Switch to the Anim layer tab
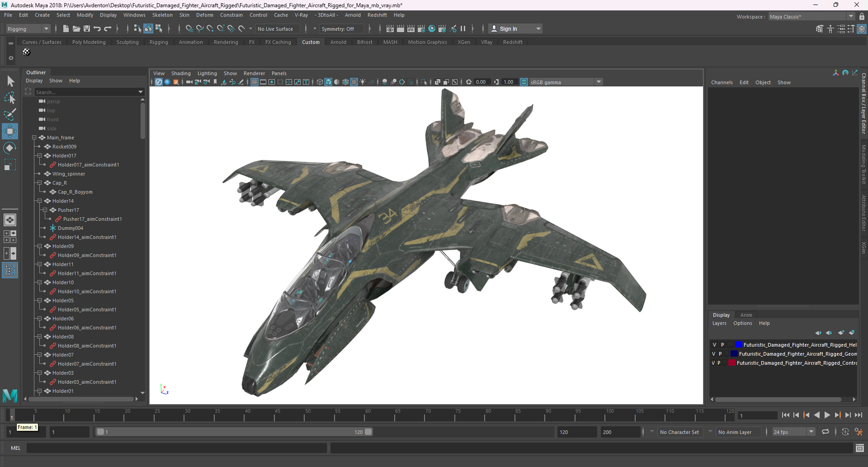 (x=746, y=315)
